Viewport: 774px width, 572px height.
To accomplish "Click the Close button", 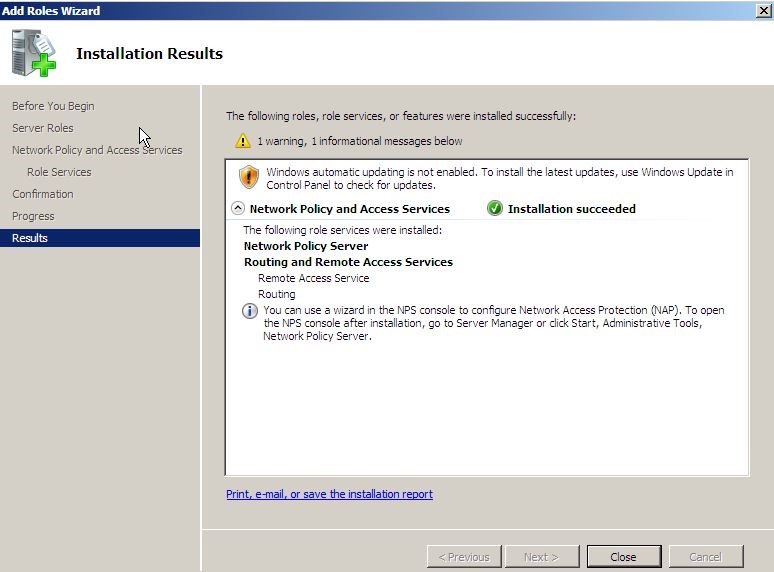I will coord(624,557).
